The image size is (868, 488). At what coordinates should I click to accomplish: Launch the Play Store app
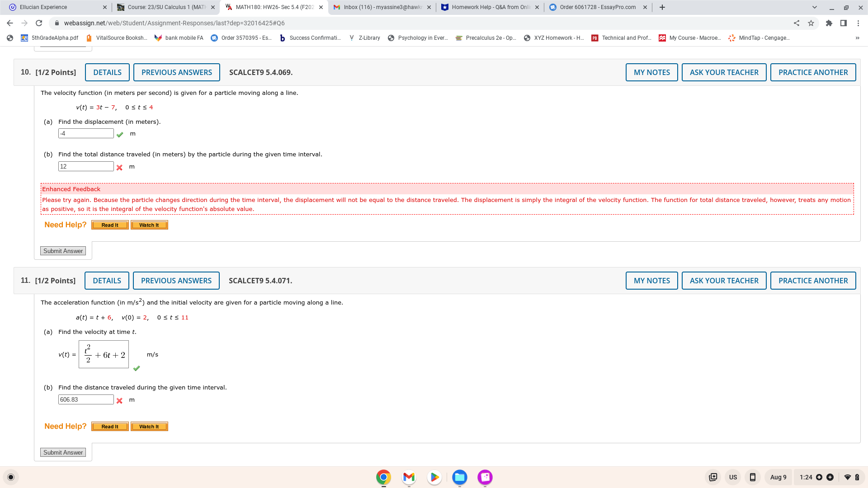(434, 477)
